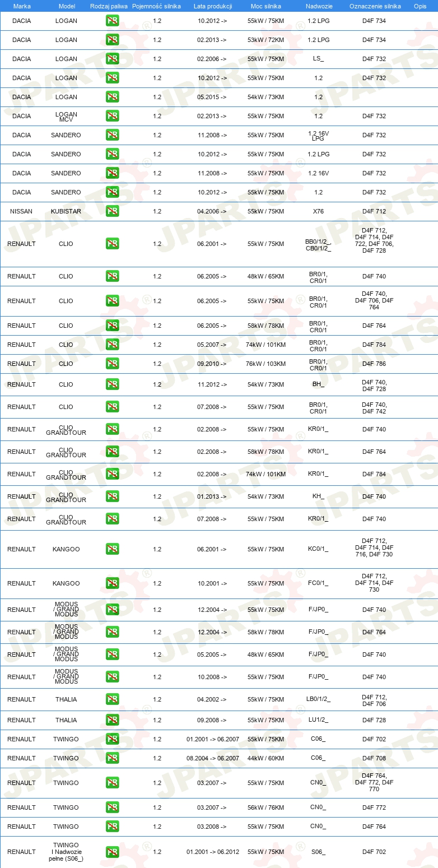Click the BH_ body code
This screenshot has height=868, width=438.
point(318,384)
